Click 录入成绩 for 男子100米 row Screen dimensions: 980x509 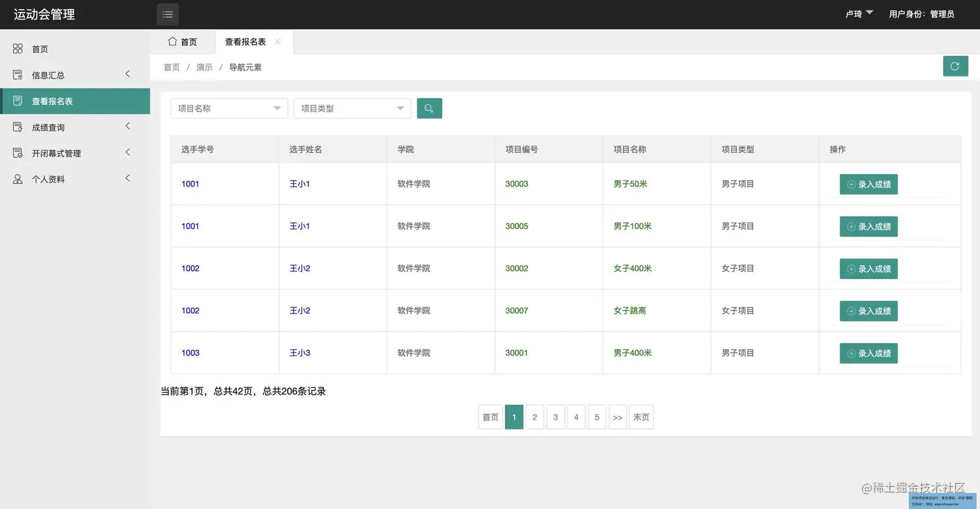coord(869,226)
